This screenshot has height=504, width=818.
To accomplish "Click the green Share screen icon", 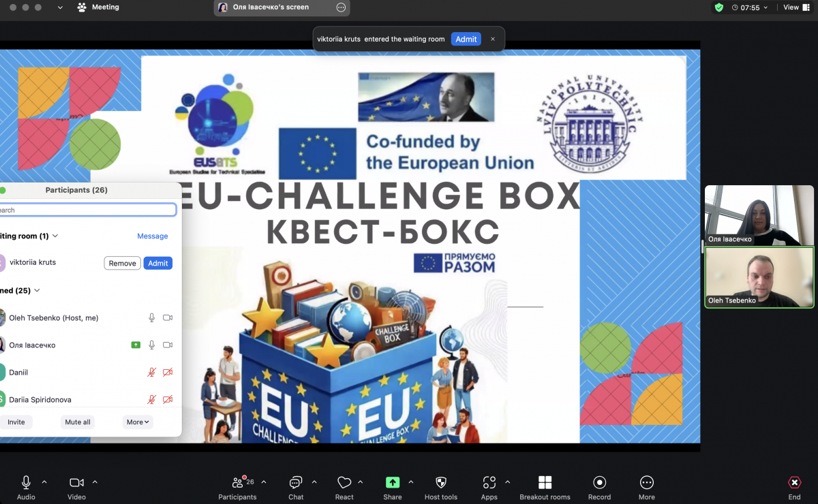I will pyautogui.click(x=393, y=483).
